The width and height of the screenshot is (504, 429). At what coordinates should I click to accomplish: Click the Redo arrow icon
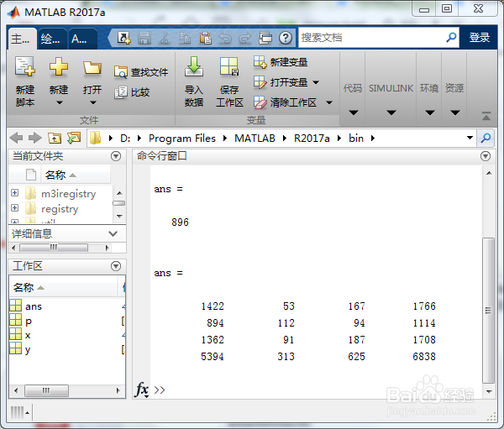245,39
